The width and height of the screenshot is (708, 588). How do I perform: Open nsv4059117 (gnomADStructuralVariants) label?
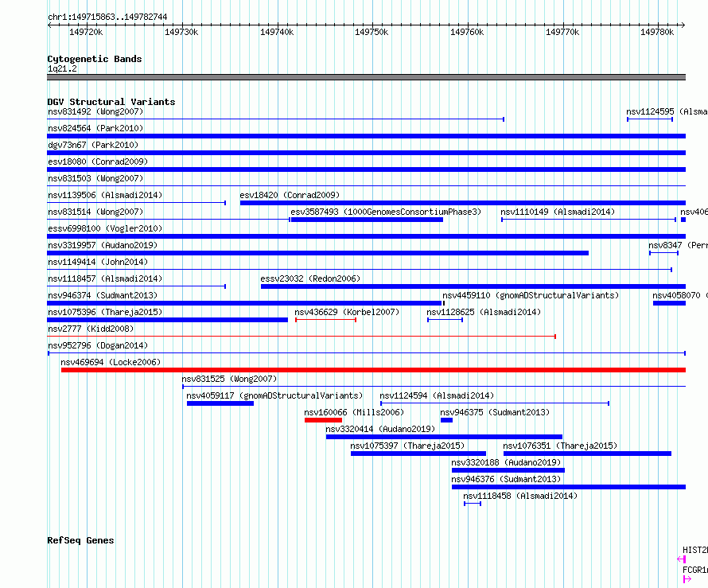tap(274, 395)
